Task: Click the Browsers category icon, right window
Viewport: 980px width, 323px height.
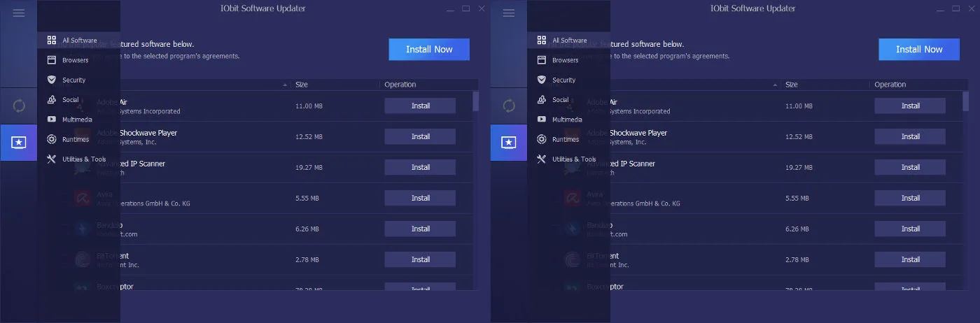Action: 542,60
